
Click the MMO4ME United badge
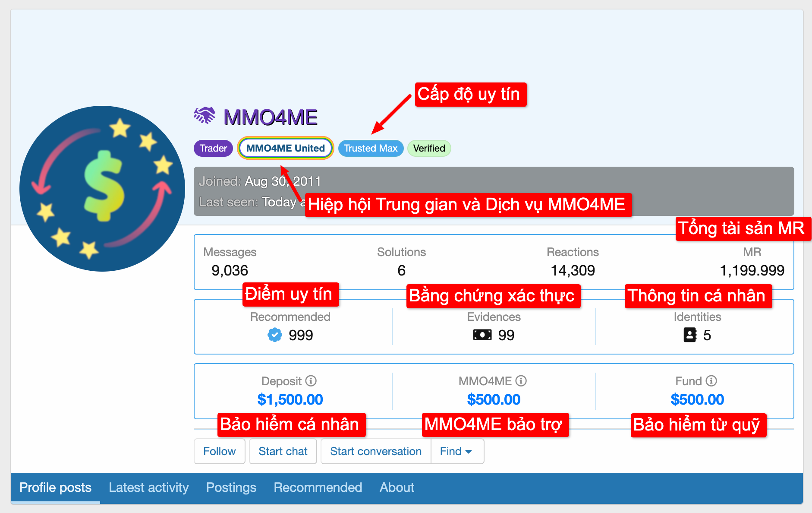coord(286,148)
